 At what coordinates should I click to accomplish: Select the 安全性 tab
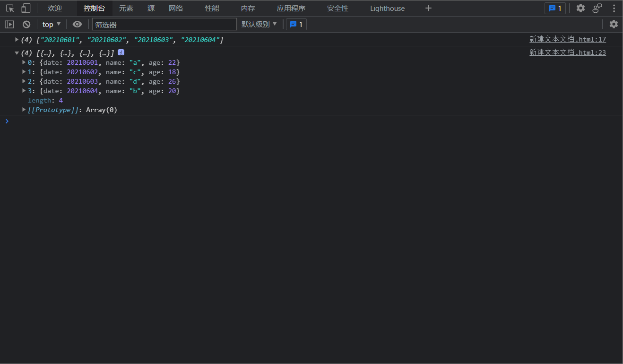337,8
